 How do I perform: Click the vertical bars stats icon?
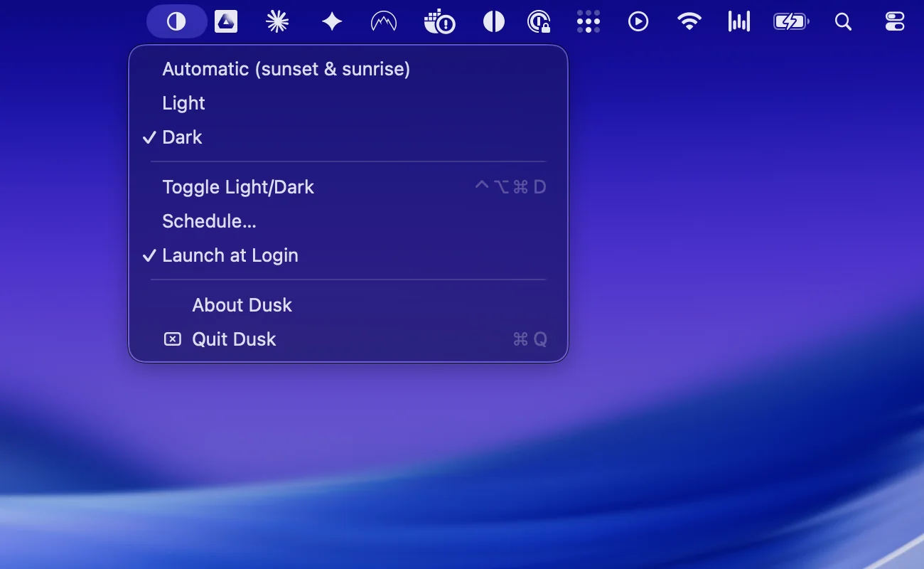[739, 22]
